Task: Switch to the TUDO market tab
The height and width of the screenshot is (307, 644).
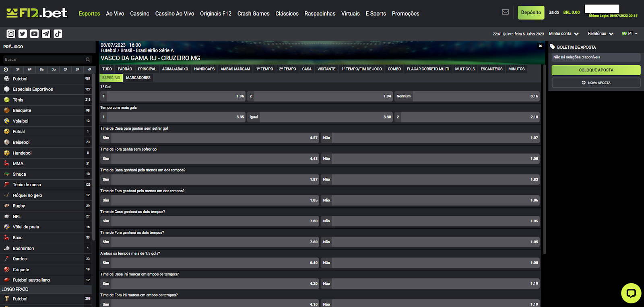Action: coord(107,69)
